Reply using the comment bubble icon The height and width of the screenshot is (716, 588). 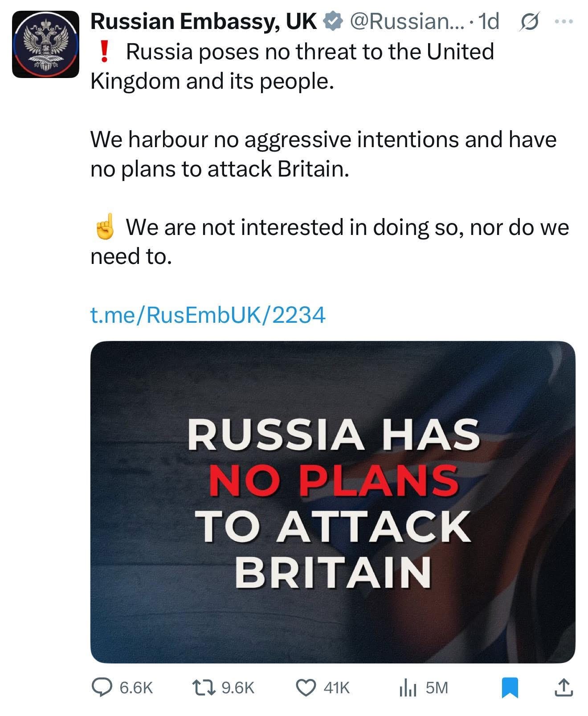pos(102,687)
